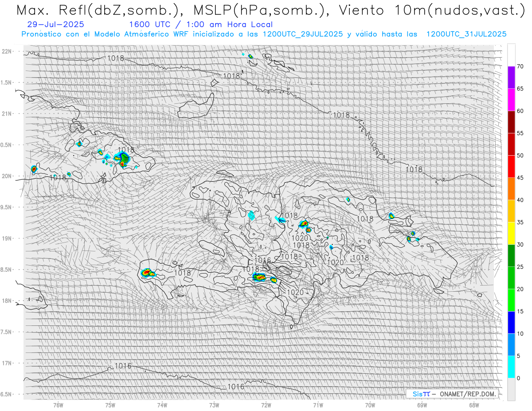Click the longitude axis label '74W'
The height and width of the screenshot is (411, 532).
click(x=162, y=405)
